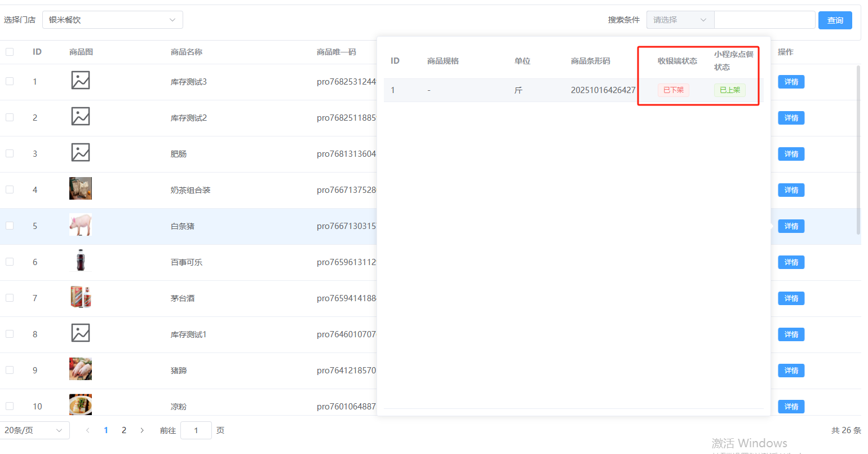Open the 白条猪 pig product thumbnail
The image size is (868, 454).
[x=81, y=225]
